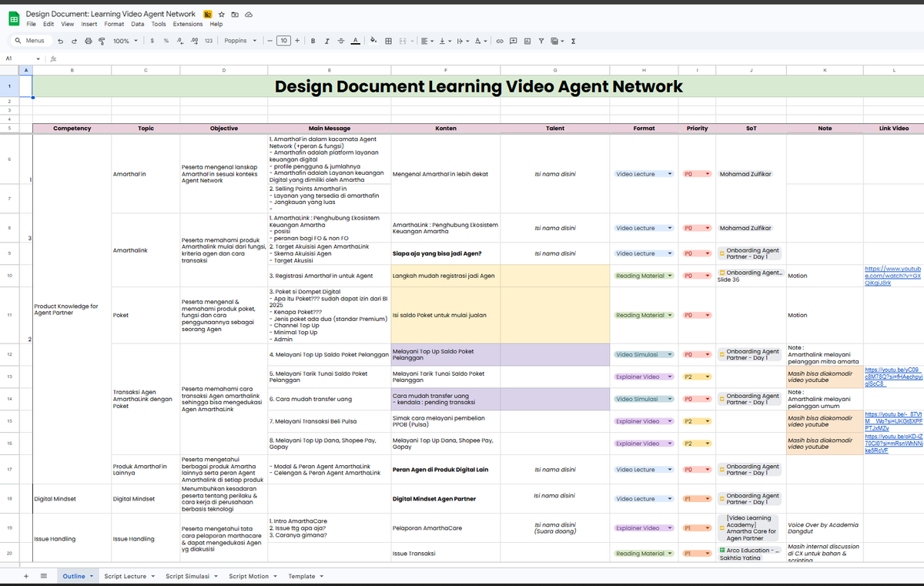Open the zoom level 100% dropdown
Screen dimensions: 924x586
click(x=124, y=41)
